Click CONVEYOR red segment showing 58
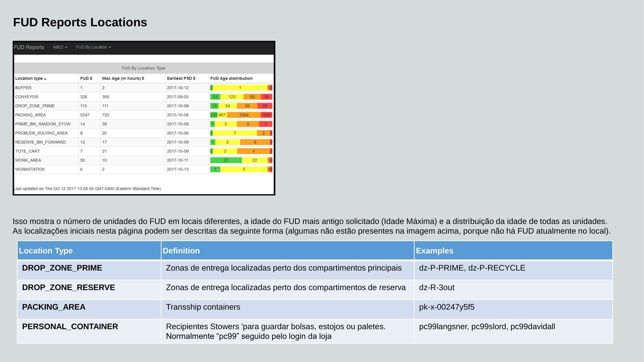The image size is (644, 362). point(267,97)
